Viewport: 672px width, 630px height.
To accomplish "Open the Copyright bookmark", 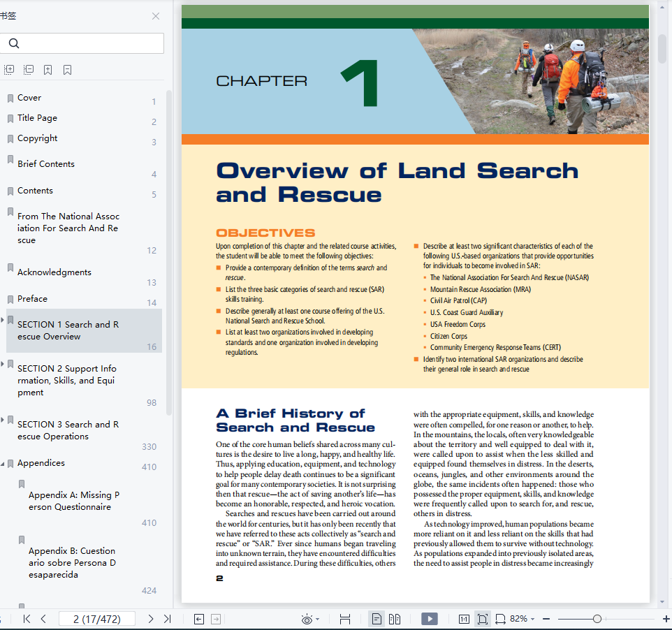I will tap(37, 138).
